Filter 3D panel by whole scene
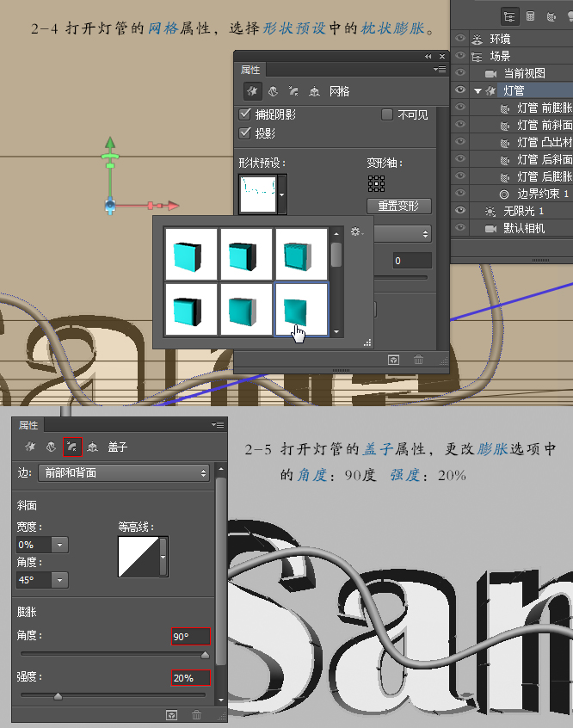 click(x=509, y=17)
